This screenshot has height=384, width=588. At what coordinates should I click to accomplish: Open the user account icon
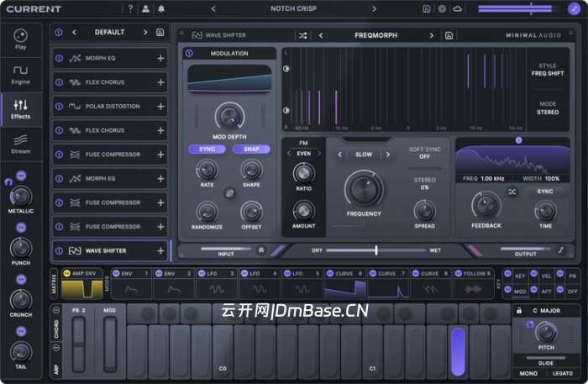click(x=146, y=8)
